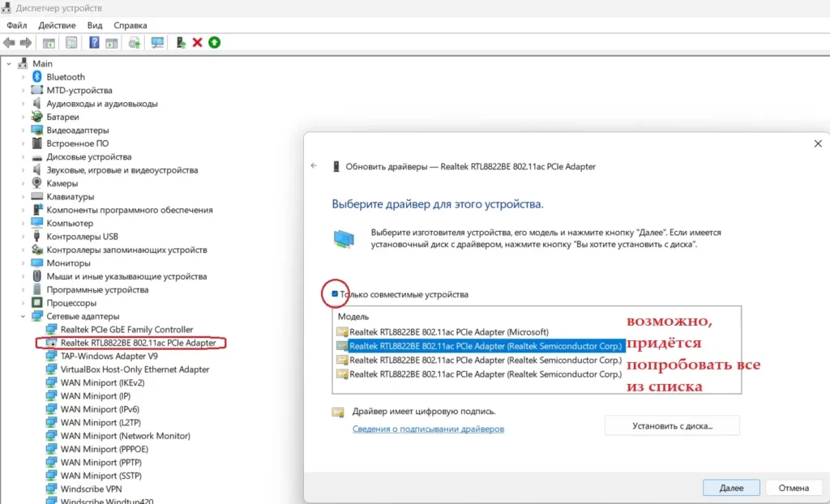Click the scan for hardware changes monitor icon
830x504 pixels.
[157, 43]
